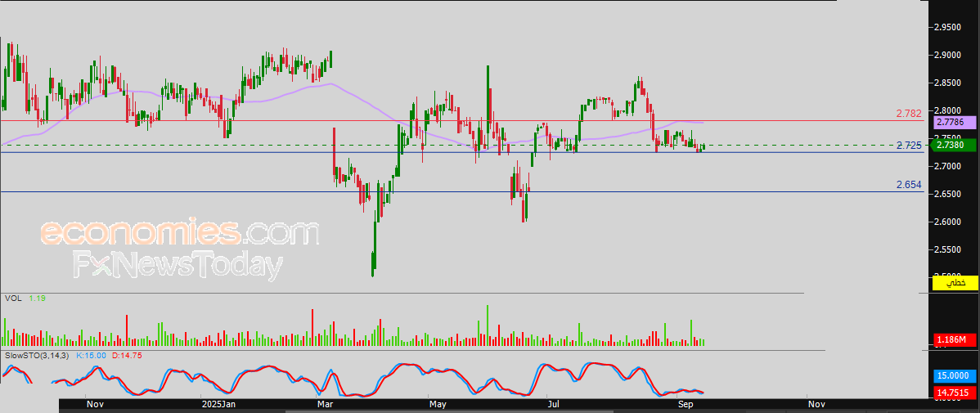Select the blue 2.654 support level label
This screenshot has height=413, width=980.
coord(909,185)
